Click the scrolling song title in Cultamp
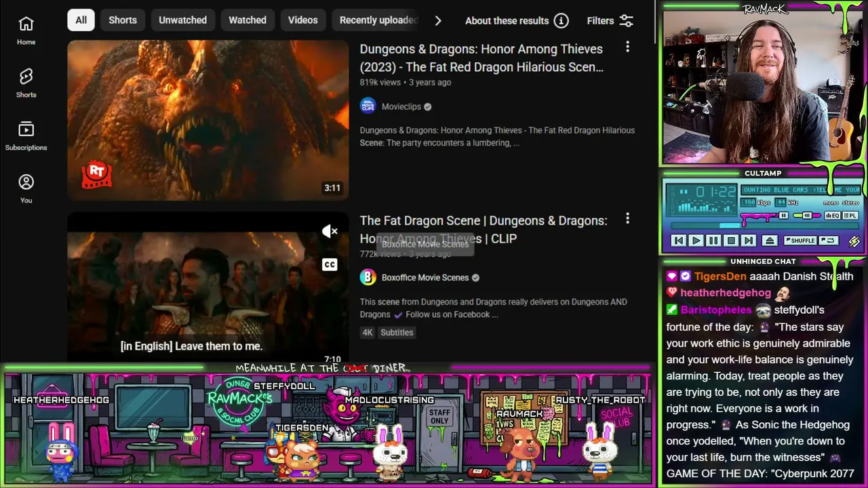Viewport: 868px width, 488px height. click(801, 190)
